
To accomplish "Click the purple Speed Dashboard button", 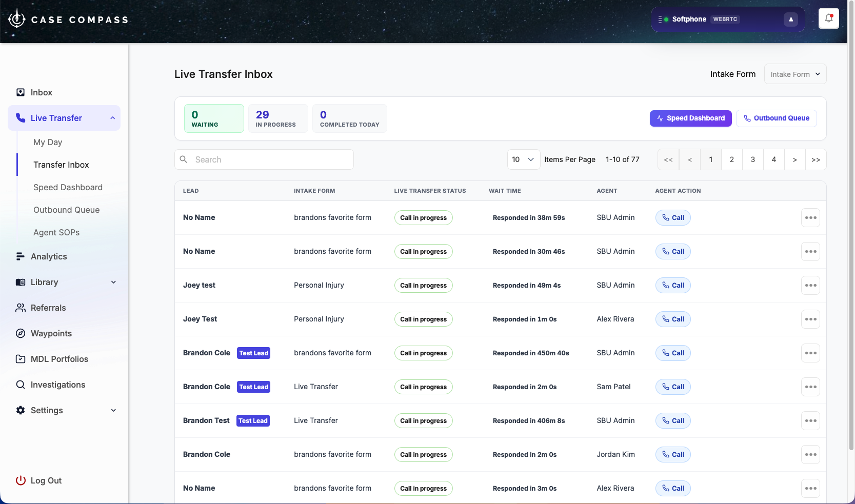I will point(690,118).
